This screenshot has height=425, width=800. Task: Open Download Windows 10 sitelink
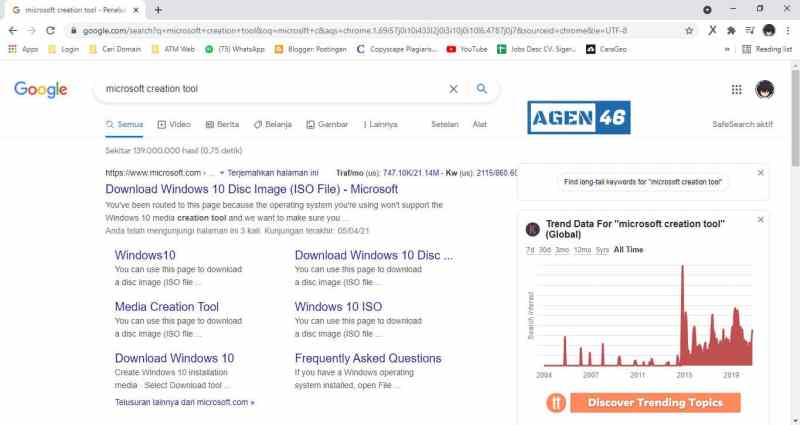(174, 358)
